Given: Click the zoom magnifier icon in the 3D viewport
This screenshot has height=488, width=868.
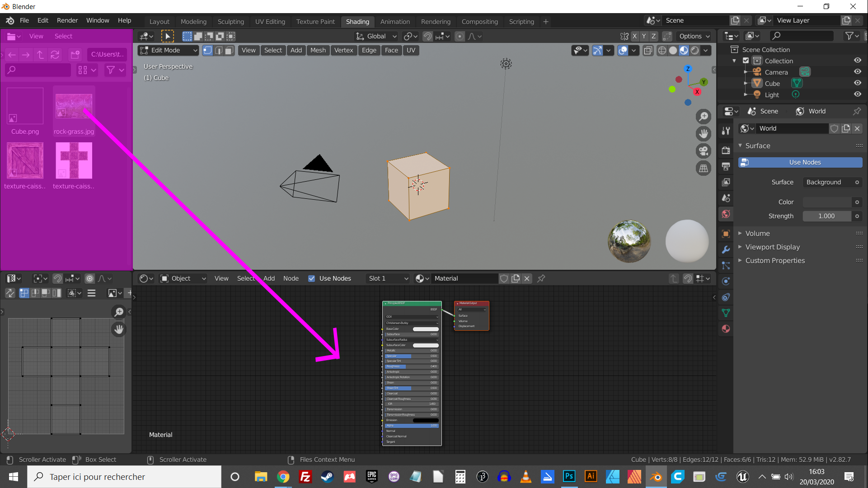Looking at the screenshot, I should (x=704, y=117).
